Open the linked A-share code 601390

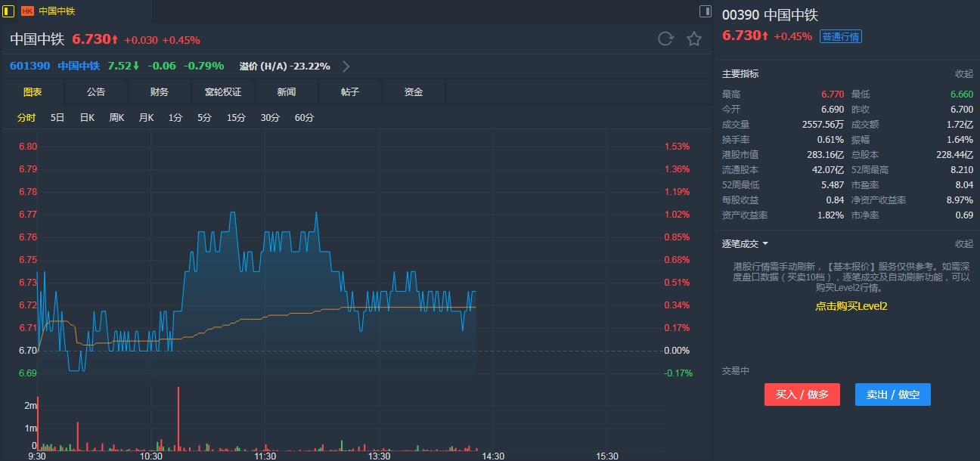30,66
